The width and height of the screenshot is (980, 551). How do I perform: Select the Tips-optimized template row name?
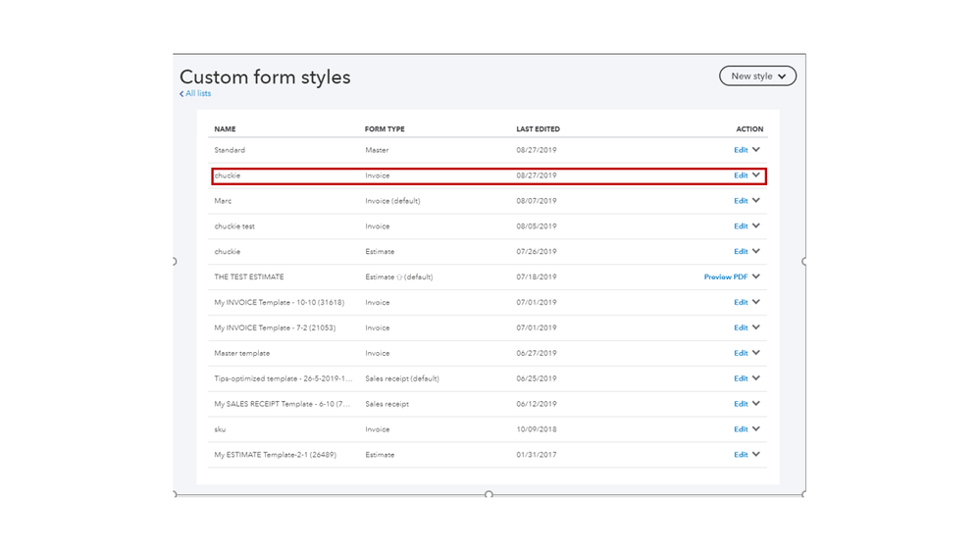pos(283,378)
